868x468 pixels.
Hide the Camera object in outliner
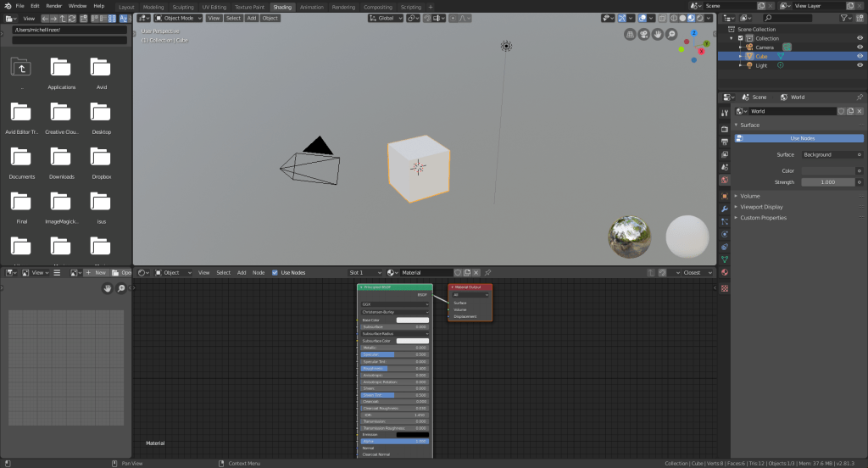pos(860,47)
